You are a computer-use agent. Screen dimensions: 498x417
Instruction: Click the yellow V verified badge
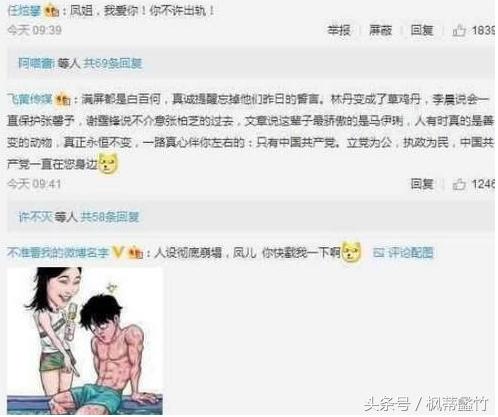pyautogui.click(x=118, y=252)
